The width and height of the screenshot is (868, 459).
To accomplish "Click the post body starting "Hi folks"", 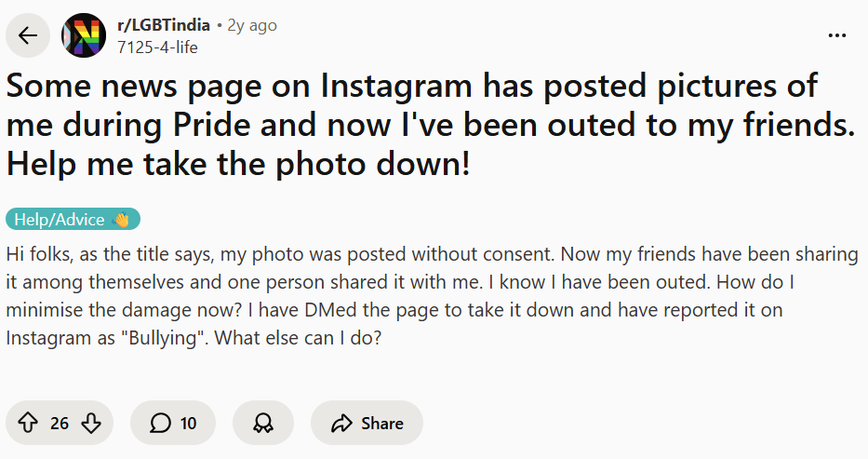I will click(432, 296).
